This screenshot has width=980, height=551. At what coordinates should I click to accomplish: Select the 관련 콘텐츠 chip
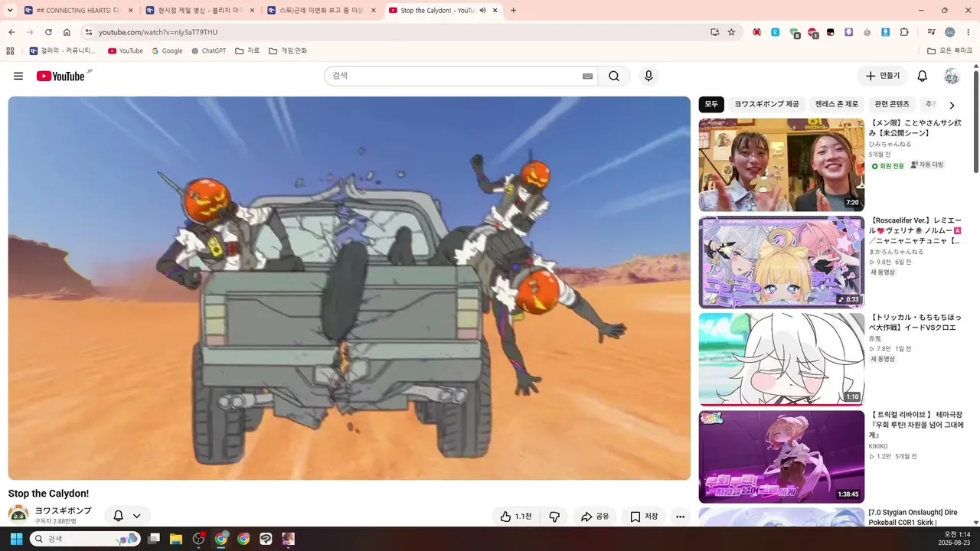[x=892, y=104]
